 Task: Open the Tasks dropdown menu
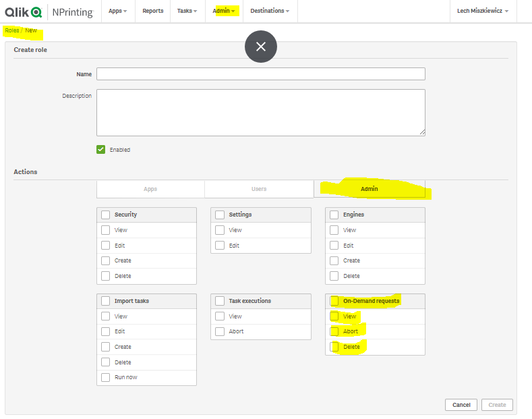point(187,11)
